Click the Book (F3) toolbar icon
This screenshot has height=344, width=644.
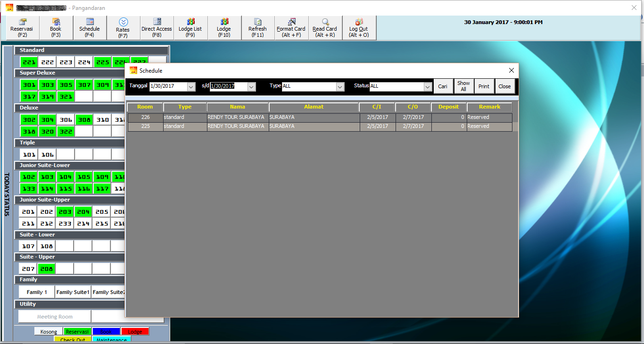point(56,28)
